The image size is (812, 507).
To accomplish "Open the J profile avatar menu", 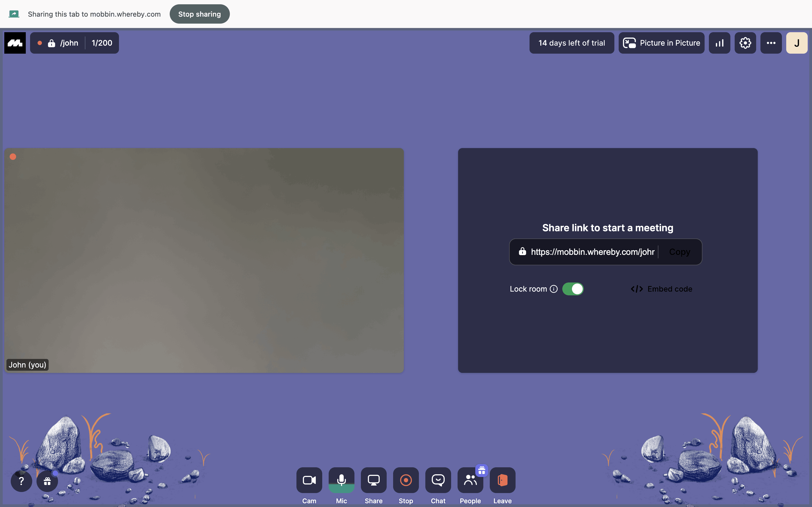I will click(x=797, y=43).
